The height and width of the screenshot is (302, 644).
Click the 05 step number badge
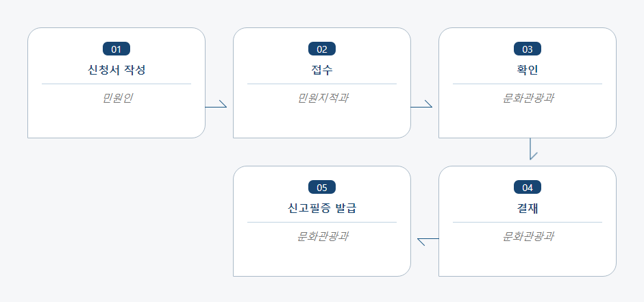click(322, 187)
